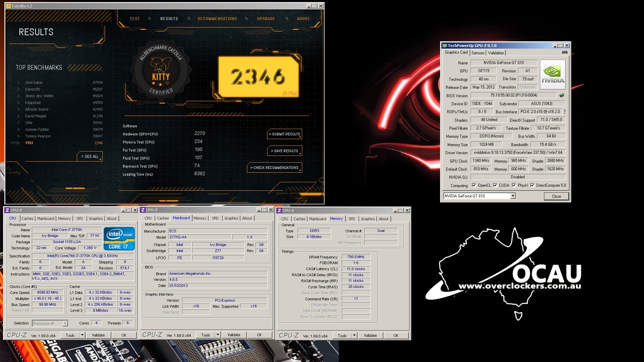Click the OCAU Australia logo on the desktop
The height and width of the screenshot is (362, 644).
tap(503, 273)
